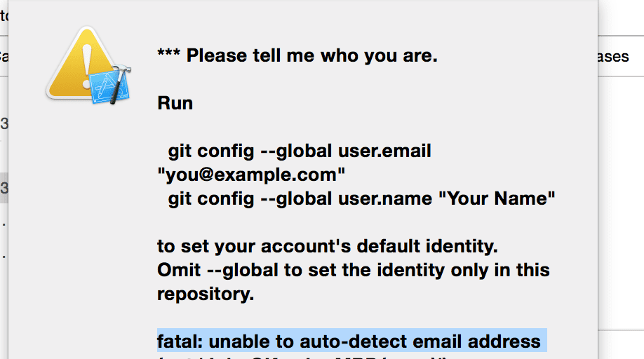Click the "git config --global user.email" line
The height and width of the screenshot is (359, 644).
(x=300, y=151)
